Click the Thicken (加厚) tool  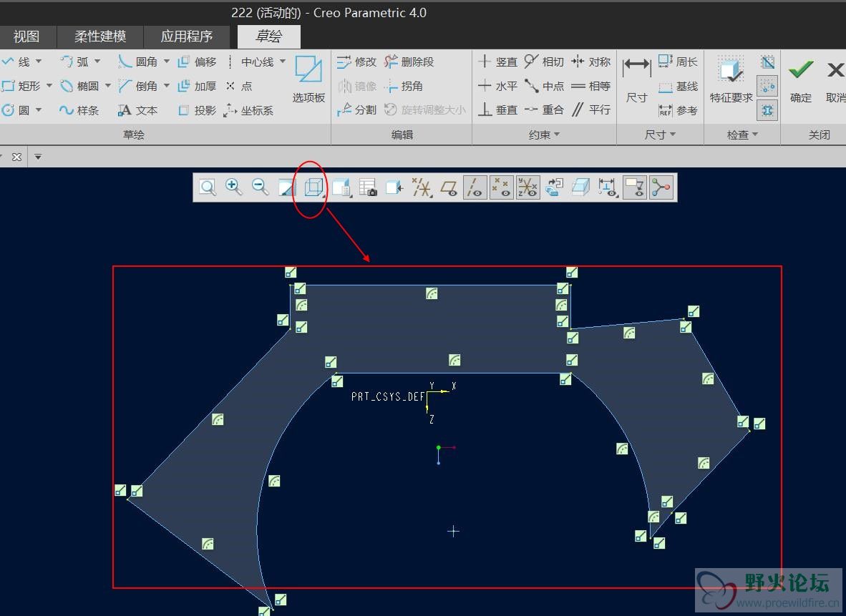click(198, 86)
